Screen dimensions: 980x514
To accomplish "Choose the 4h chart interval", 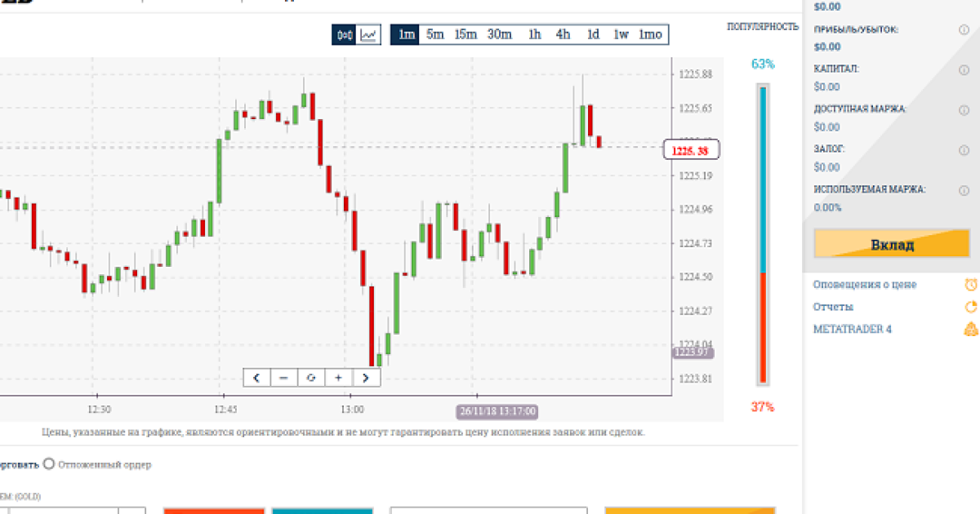I will [563, 34].
